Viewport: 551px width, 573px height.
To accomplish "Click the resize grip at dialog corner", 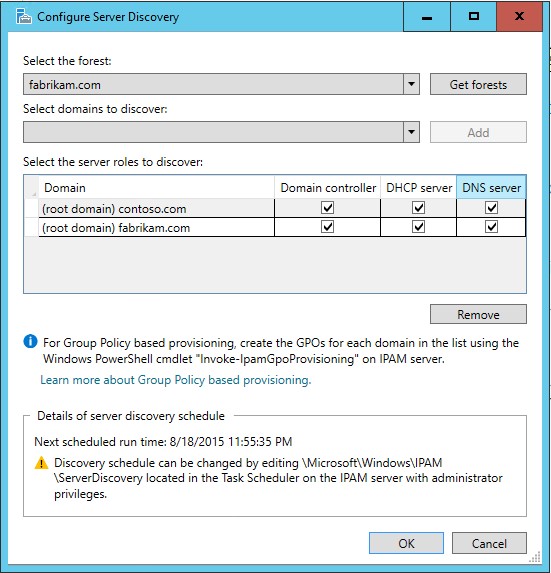I will 535,558.
